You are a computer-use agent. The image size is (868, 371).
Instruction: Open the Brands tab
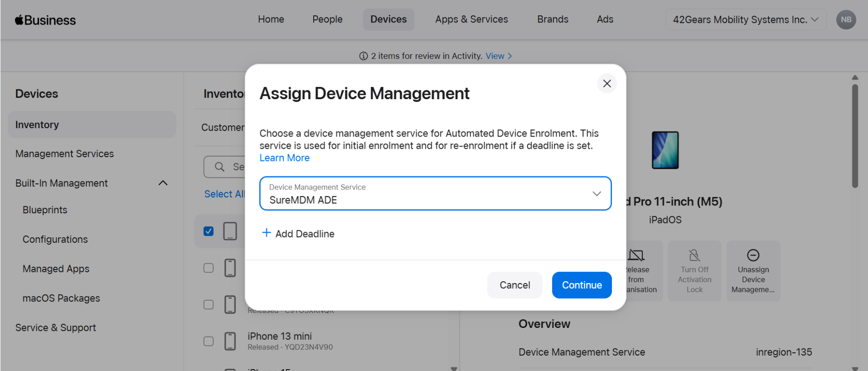553,19
